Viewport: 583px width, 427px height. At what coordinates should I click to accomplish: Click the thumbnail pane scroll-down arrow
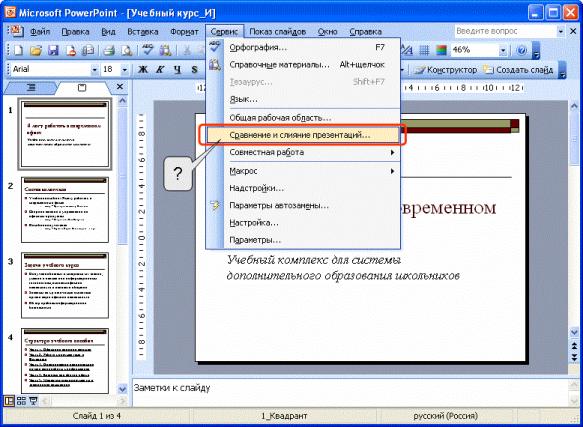click(122, 389)
